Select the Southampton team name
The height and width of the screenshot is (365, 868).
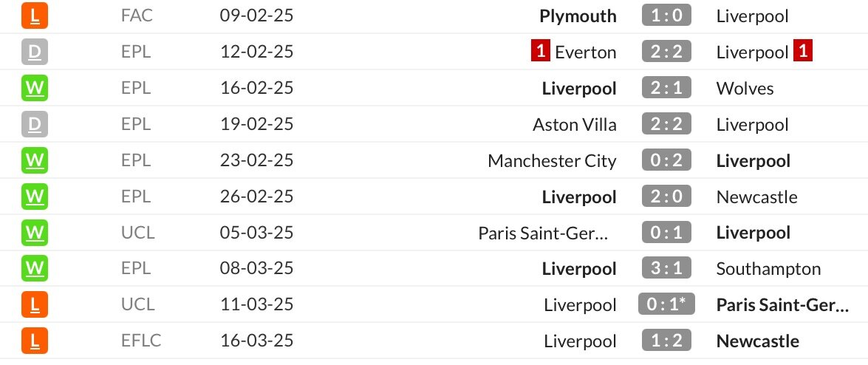coord(768,269)
